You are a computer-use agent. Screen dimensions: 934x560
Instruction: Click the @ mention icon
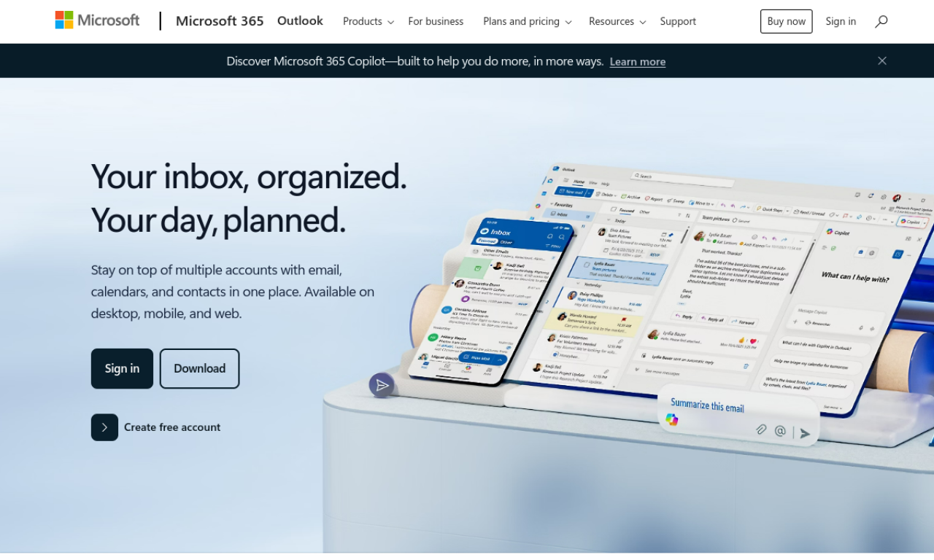pyautogui.click(x=780, y=432)
